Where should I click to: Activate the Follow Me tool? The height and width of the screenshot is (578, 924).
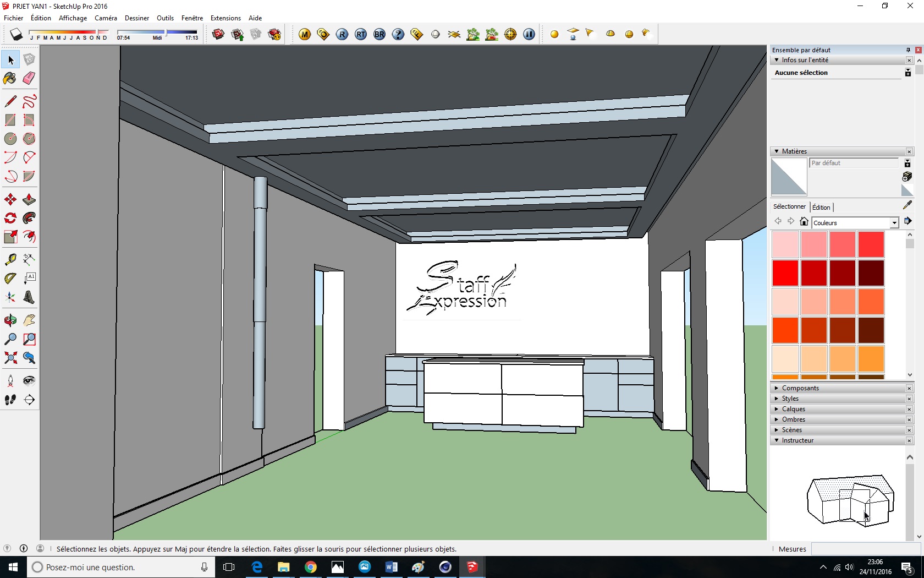(x=29, y=218)
